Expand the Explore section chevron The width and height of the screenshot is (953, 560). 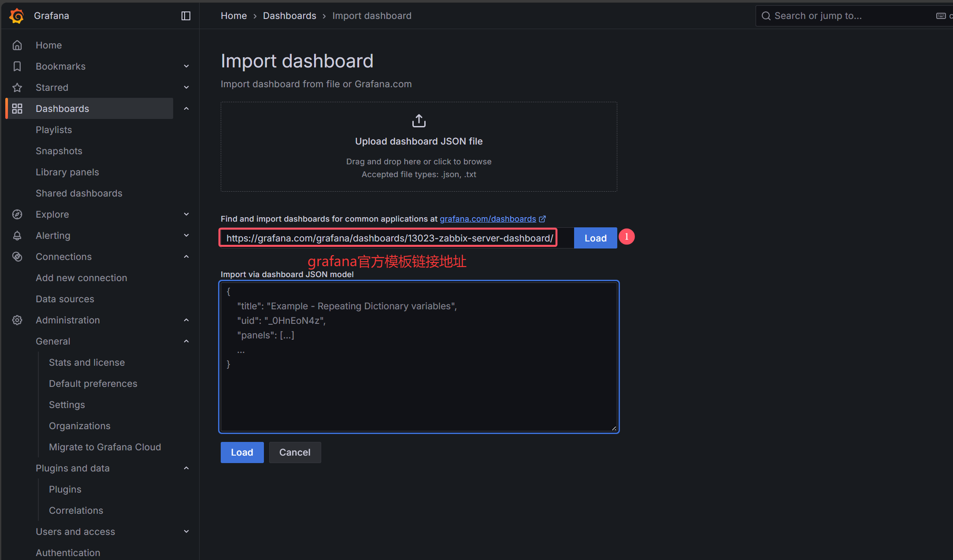[186, 215]
